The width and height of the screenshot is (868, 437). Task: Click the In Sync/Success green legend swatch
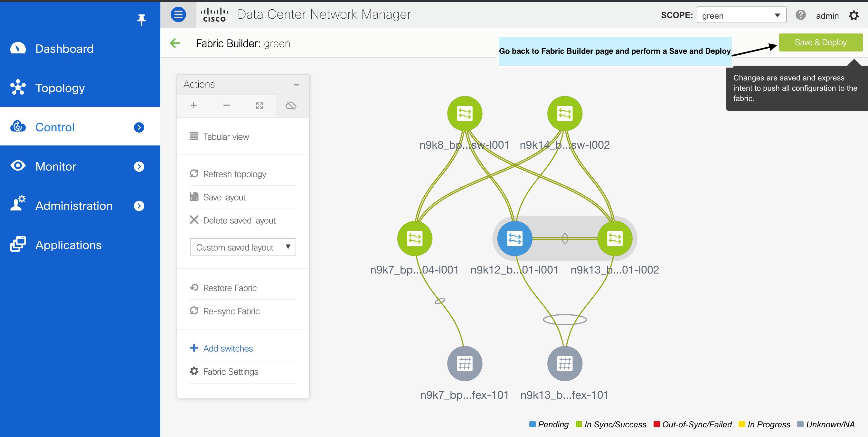[579, 424]
